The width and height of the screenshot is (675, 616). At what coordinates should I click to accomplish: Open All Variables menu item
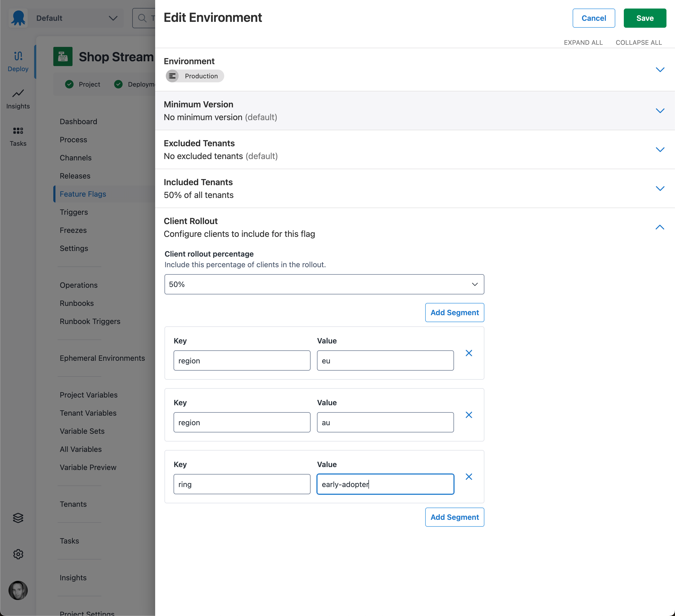tap(81, 449)
